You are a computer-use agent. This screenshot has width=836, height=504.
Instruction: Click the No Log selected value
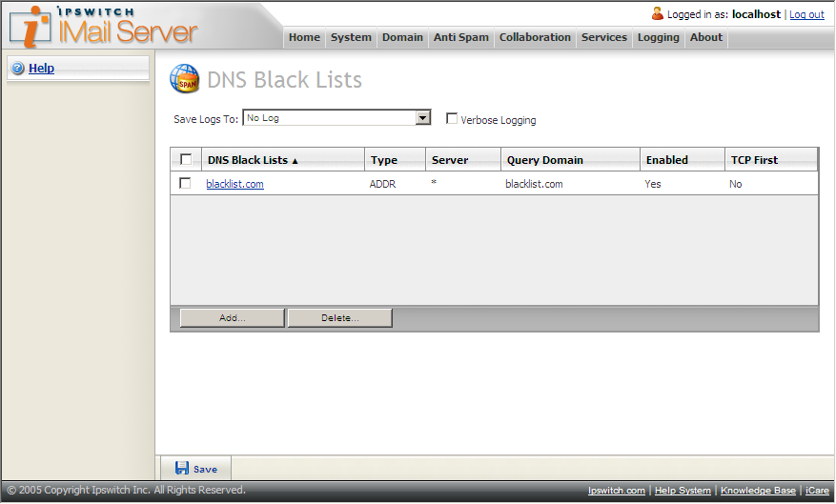click(x=263, y=118)
